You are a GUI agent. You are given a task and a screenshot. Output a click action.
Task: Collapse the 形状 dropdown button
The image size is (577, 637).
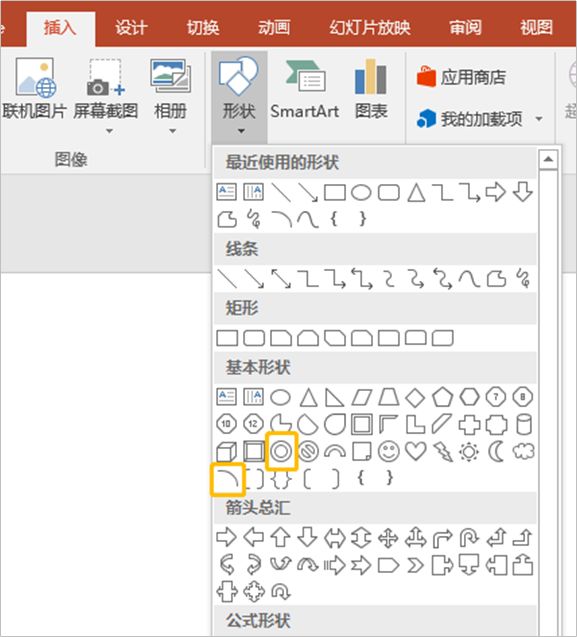(239, 96)
